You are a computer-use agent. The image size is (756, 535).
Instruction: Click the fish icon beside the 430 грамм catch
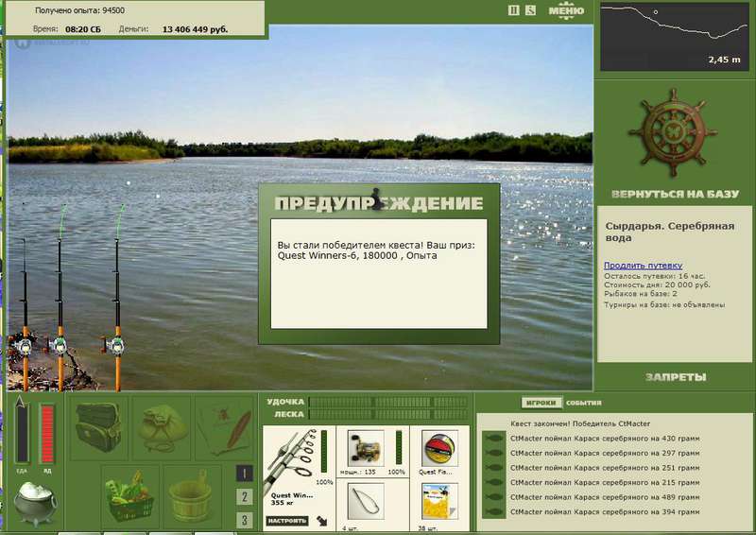tap(493, 439)
